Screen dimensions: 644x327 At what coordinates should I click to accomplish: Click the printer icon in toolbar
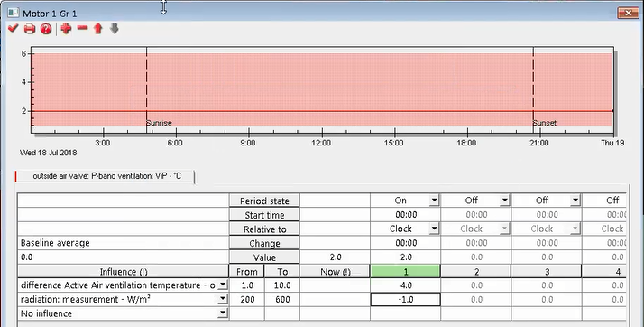[30, 29]
